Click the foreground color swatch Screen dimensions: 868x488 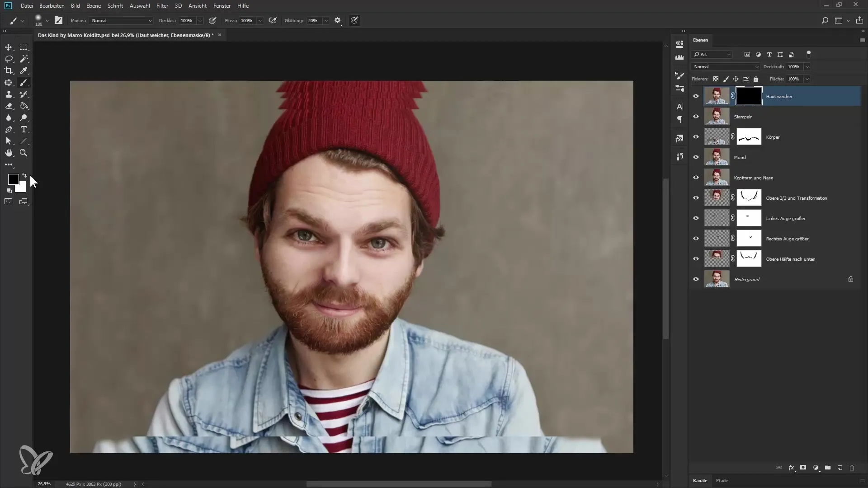coord(13,179)
